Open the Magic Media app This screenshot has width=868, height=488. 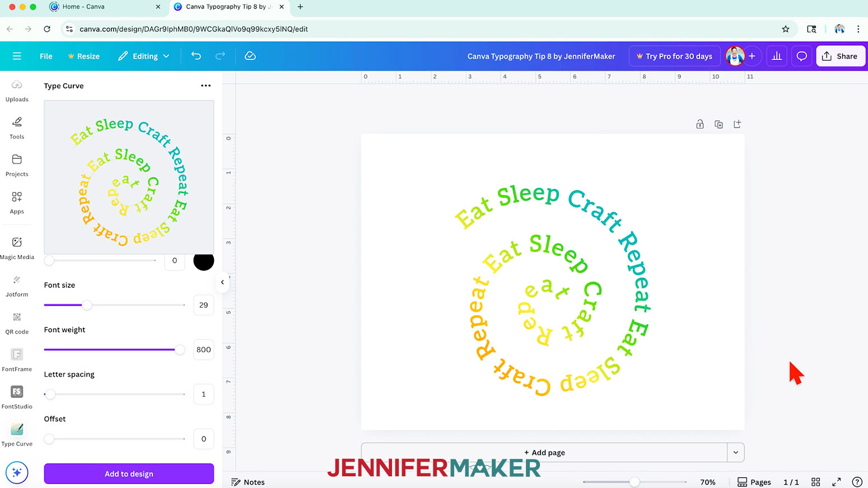coord(17,248)
